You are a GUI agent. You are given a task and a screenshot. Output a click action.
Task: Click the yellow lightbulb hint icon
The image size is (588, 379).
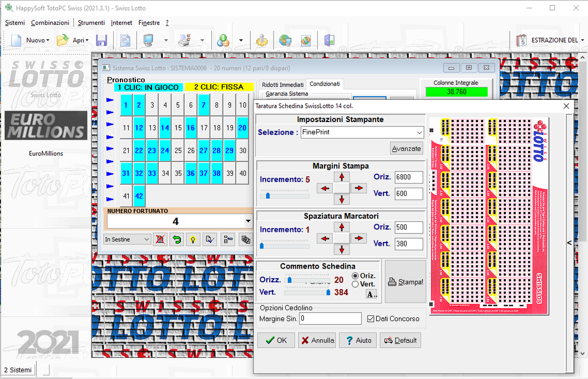click(x=193, y=240)
